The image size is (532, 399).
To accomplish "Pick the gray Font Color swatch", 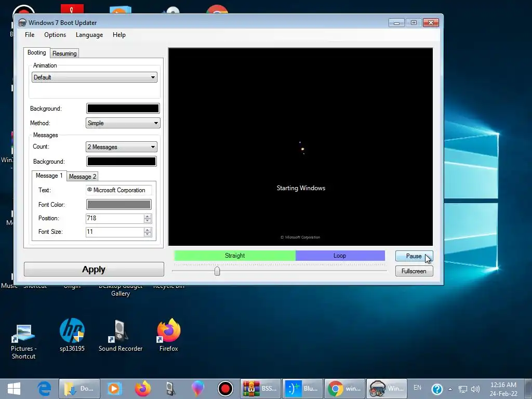I will (119, 205).
